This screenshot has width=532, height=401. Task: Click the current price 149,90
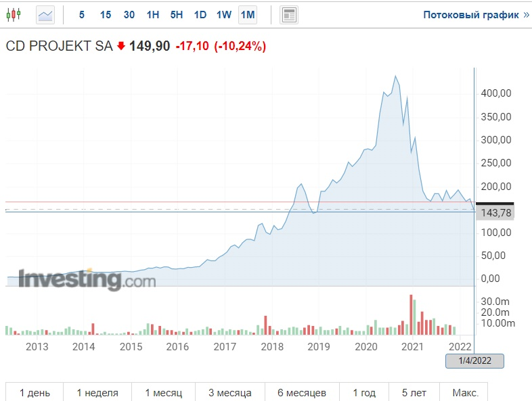150,46
